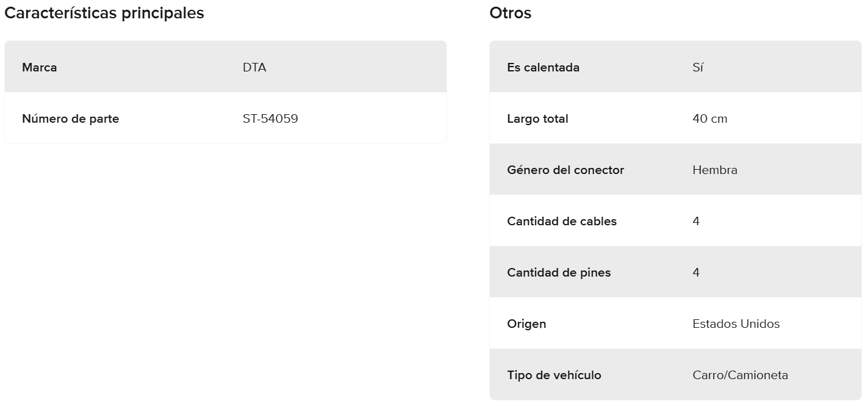This screenshot has height=406, width=868.
Task: Select the value 4 for Cantidad de cables
Action: tap(696, 221)
